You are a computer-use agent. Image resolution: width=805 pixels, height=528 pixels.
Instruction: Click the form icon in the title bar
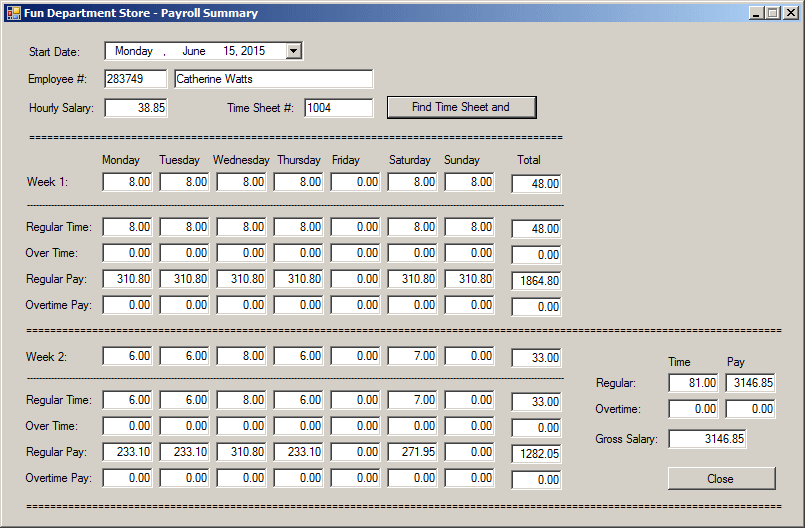coord(13,13)
